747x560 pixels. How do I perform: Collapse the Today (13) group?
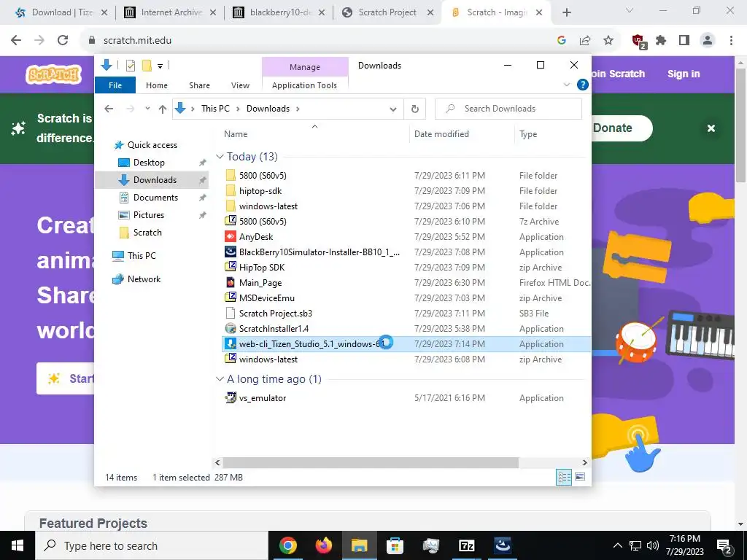pos(220,157)
